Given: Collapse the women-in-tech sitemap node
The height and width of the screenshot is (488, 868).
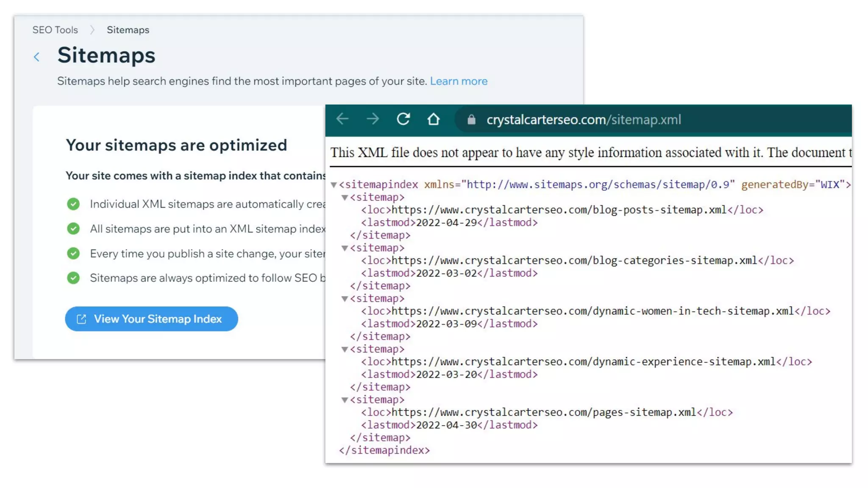Looking at the screenshot, I should coord(345,299).
